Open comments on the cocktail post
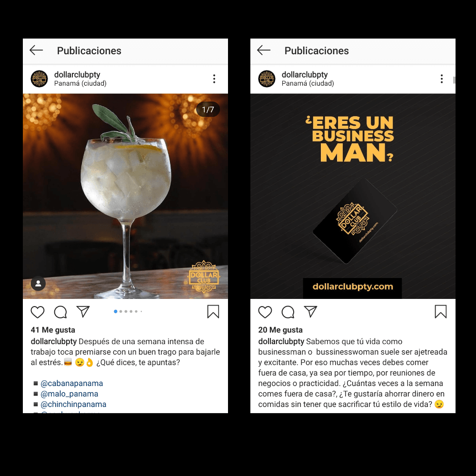This screenshot has width=476, height=476. point(60,312)
